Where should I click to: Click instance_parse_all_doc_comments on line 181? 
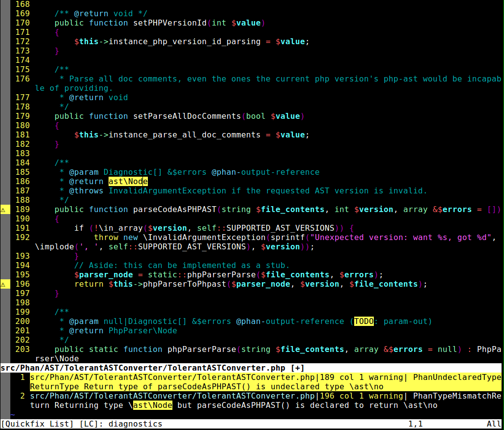pos(185,135)
